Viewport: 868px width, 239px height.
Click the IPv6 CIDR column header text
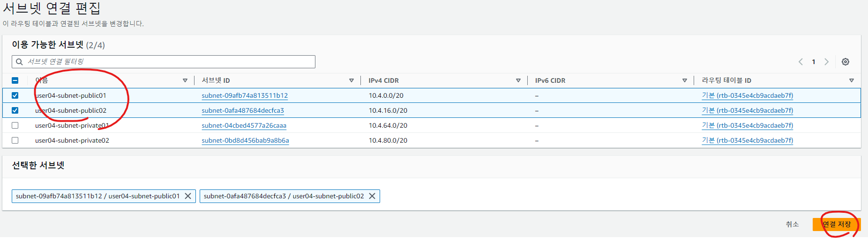[x=550, y=80]
